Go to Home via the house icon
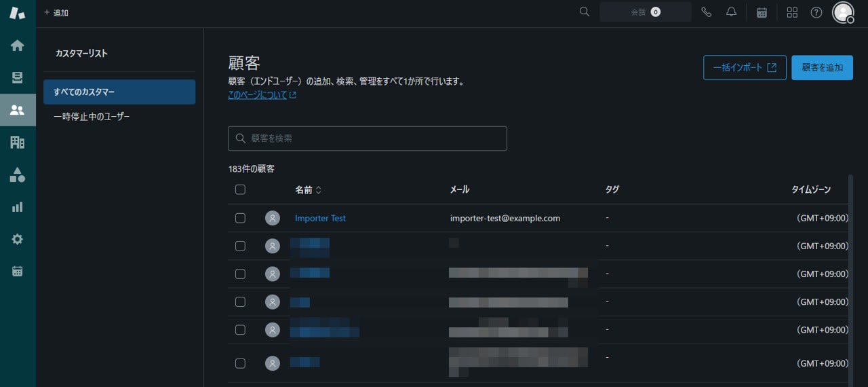This screenshot has height=387, width=868. coord(18,45)
